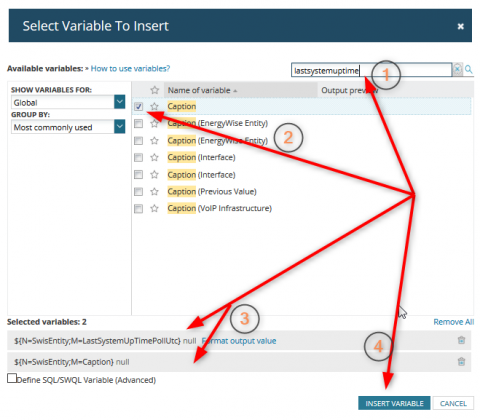
Task: Open How to use variables link
Action: pyautogui.click(x=130, y=69)
